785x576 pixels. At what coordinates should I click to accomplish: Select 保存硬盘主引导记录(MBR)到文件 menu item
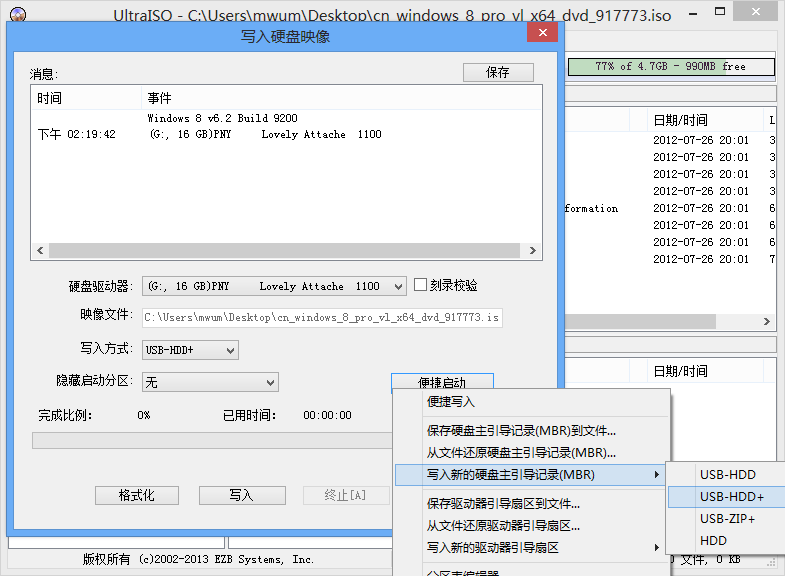[x=531, y=430]
